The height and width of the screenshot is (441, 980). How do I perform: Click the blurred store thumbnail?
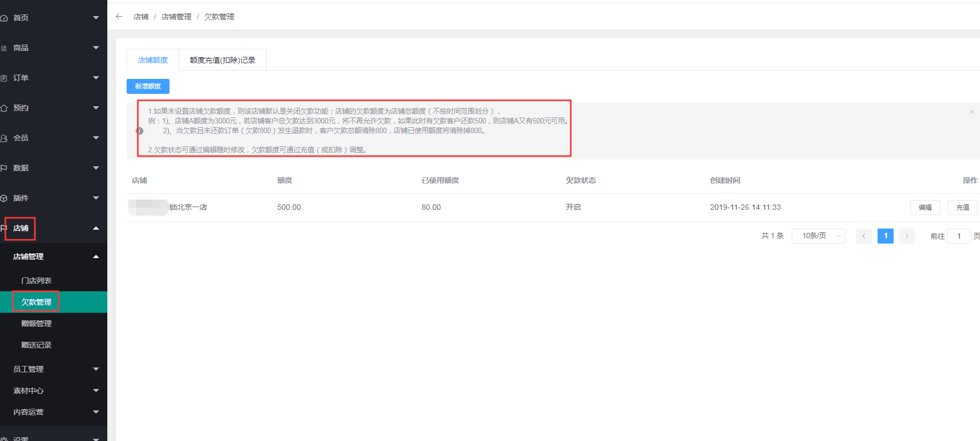[149, 207]
